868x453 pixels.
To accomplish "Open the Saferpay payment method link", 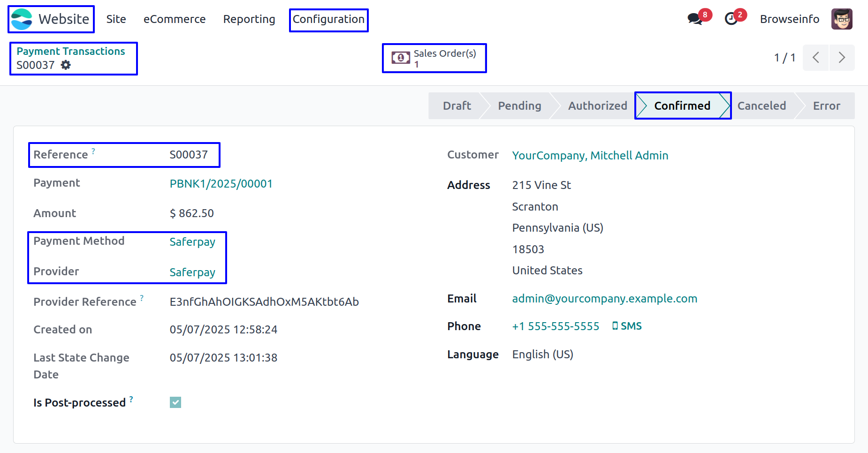I will tap(192, 242).
